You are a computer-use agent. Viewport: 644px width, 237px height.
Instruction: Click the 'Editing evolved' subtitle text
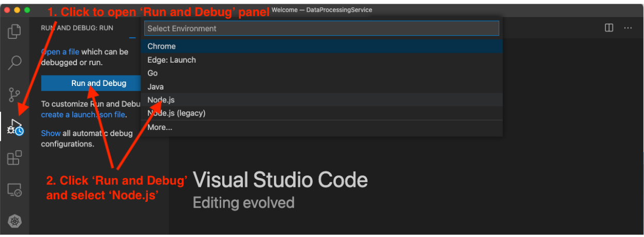[x=243, y=202]
